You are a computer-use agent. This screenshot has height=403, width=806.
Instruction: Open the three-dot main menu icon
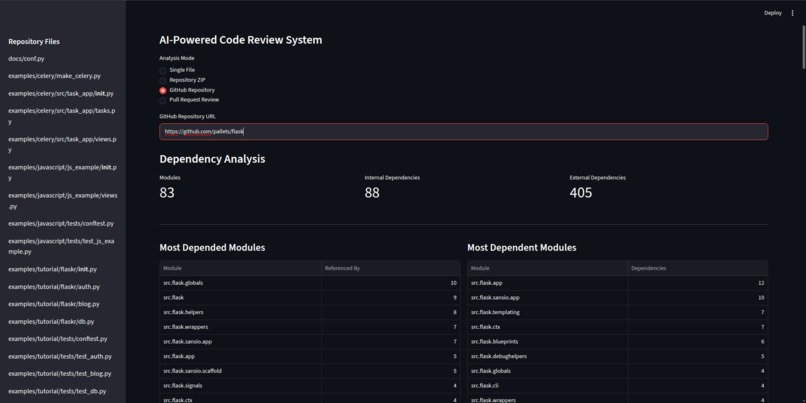pos(792,13)
